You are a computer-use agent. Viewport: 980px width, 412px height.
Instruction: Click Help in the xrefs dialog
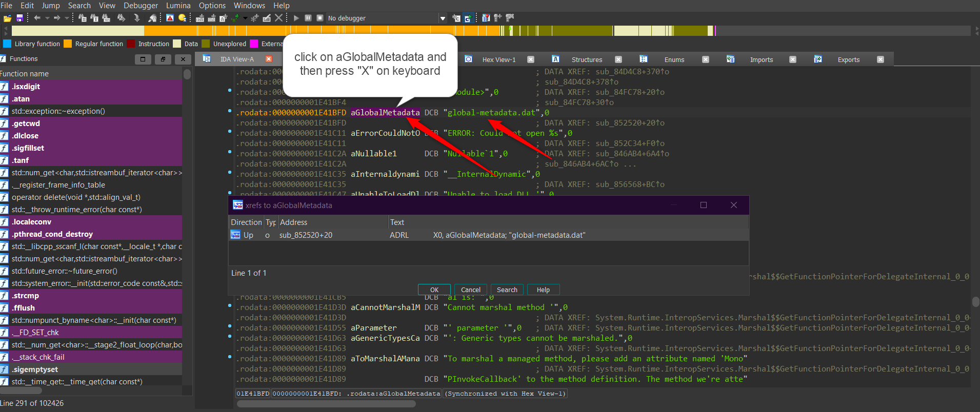[x=543, y=290]
